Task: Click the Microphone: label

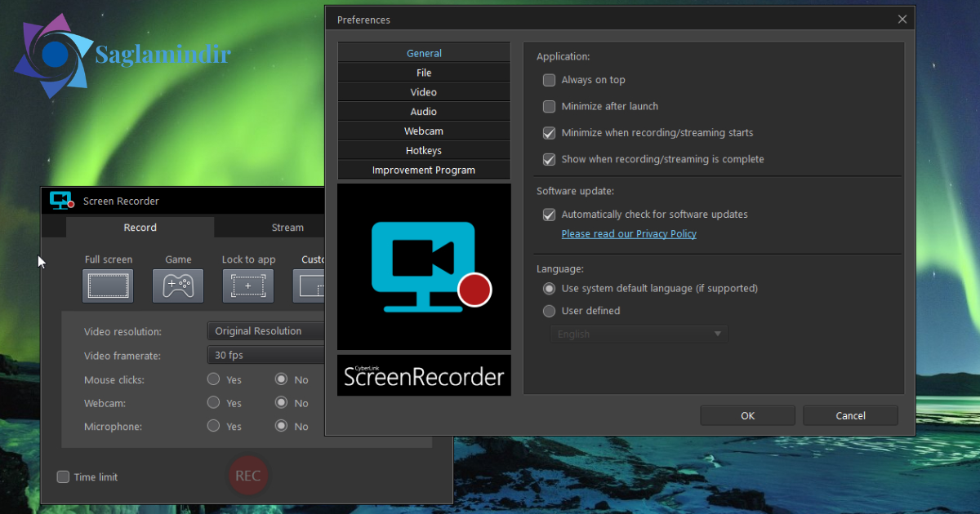Action: coord(113,427)
